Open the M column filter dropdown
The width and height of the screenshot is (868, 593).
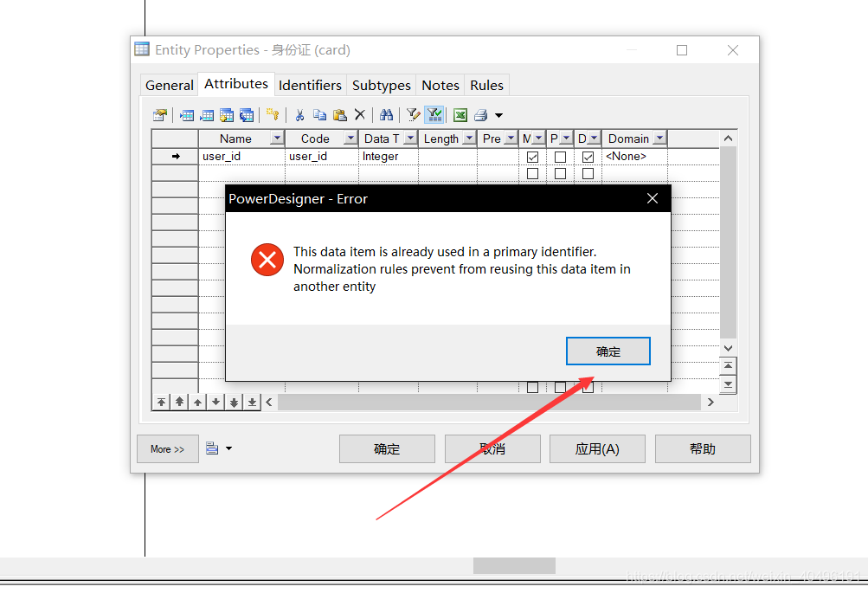(x=538, y=138)
